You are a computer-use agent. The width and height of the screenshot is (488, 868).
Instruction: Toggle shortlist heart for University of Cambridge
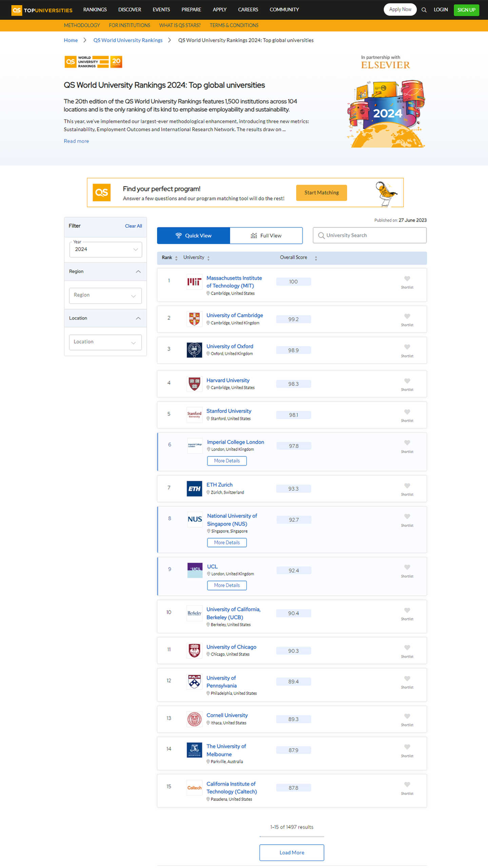pyautogui.click(x=407, y=316)
